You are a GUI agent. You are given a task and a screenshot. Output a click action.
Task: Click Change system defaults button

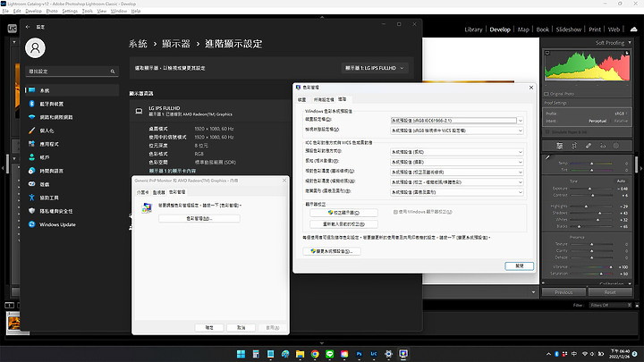[332, 251]
